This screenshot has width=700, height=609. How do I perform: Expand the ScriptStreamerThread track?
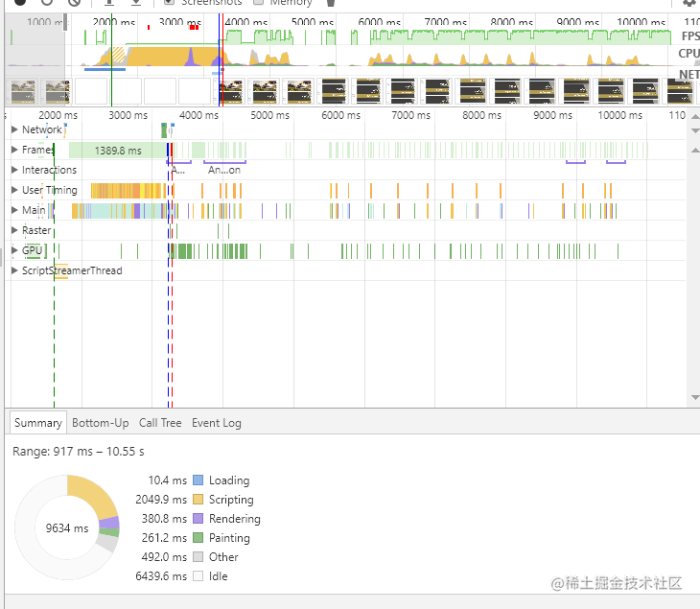pyautogui.click(x=14, y=270)
